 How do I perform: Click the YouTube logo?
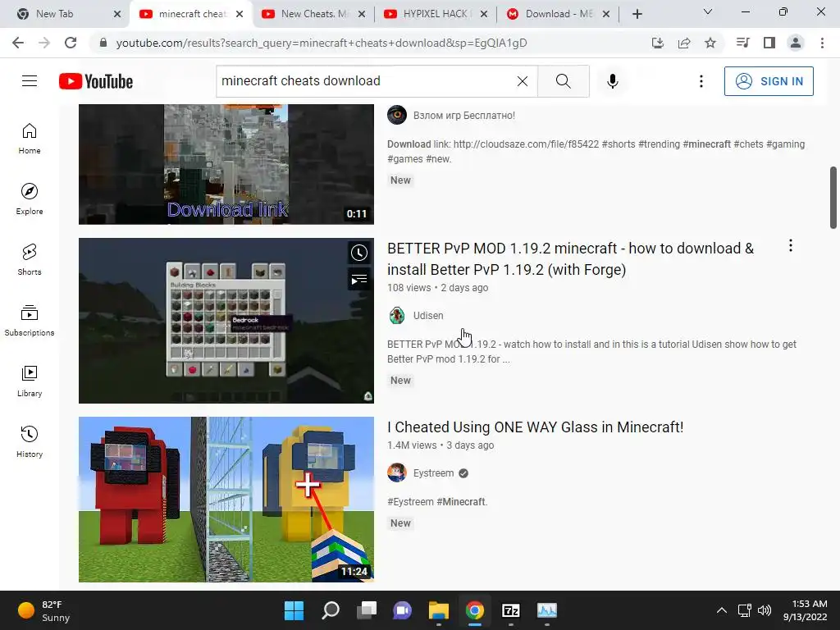[x=96, y=81]
